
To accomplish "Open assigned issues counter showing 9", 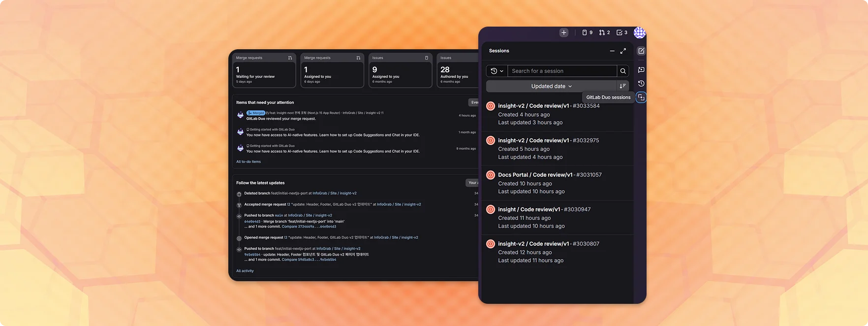I will click(587, 33).
